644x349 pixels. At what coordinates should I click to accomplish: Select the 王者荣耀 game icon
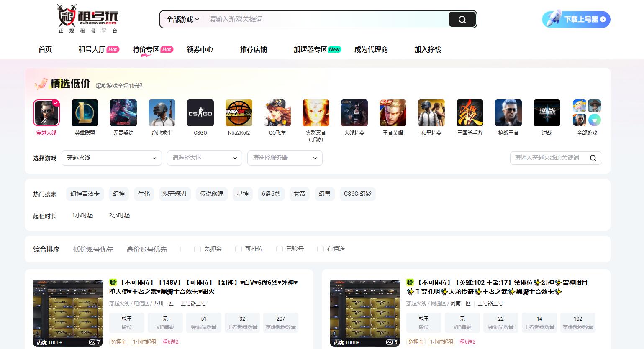(x=393, y=113)
